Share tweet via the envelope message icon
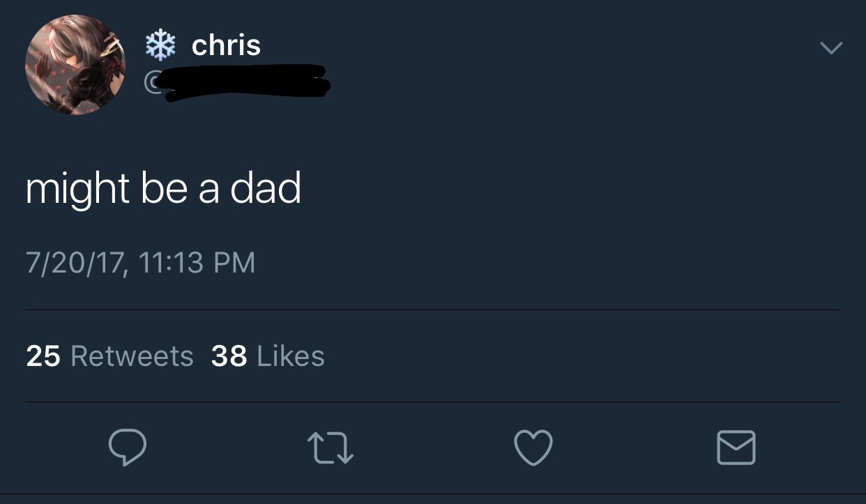866x504 pixels. [736, 447]
